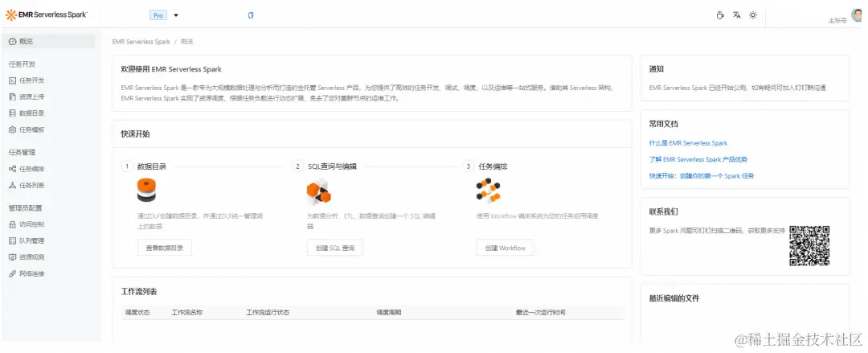Click the SQL 查询与编辑 cube icon
The image size is (868, 353).
pyautogui.click(x=318, y=191)
